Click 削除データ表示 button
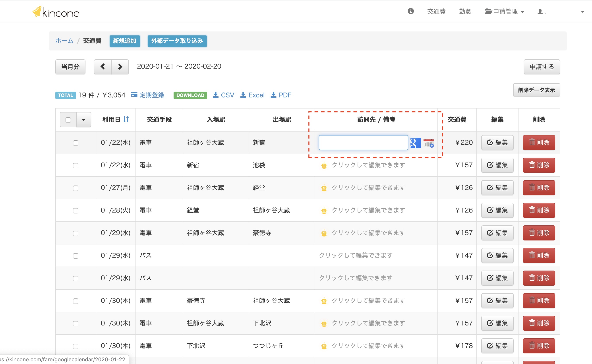 coord(536,90)
